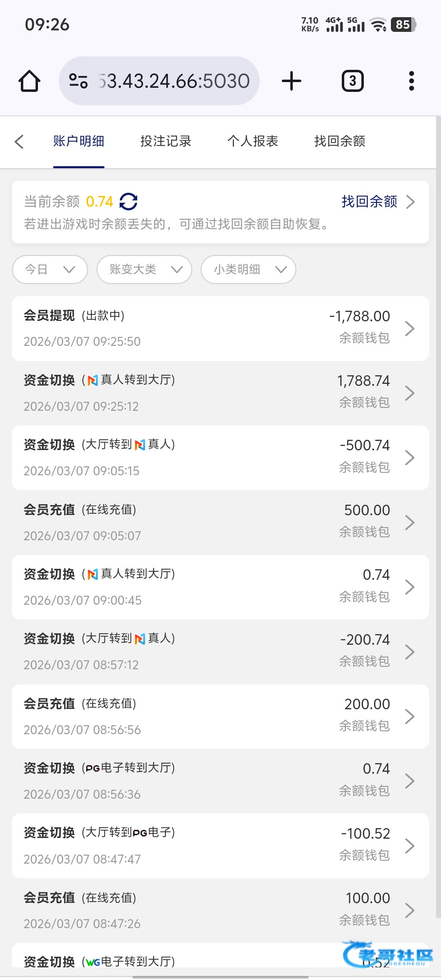The height and width of the screenshot is (980, 441).
Task: Expand the 今日 date filter dropdown
Action: pyautogui.click(x=50, y=269)
